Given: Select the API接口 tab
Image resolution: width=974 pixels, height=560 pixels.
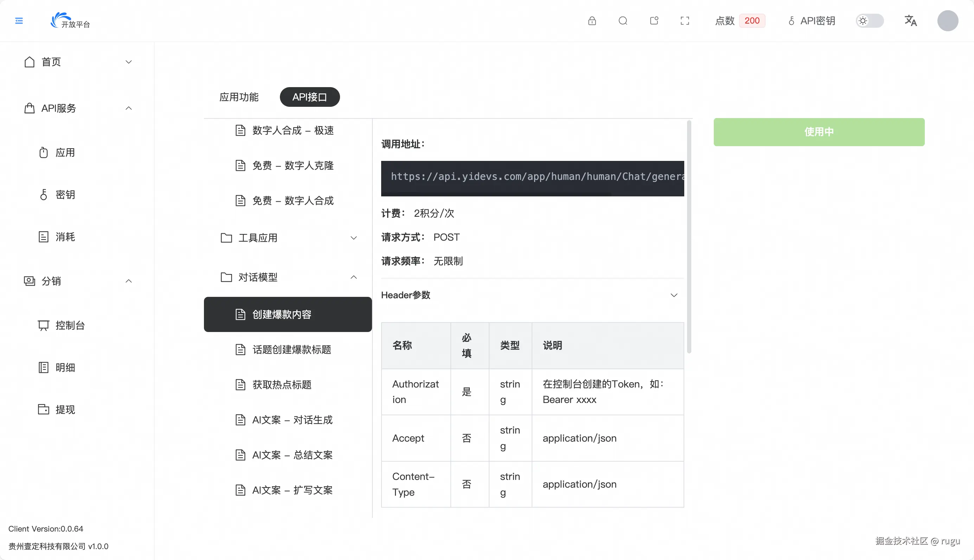Looking at the screenshot, I should click(309, 97).
